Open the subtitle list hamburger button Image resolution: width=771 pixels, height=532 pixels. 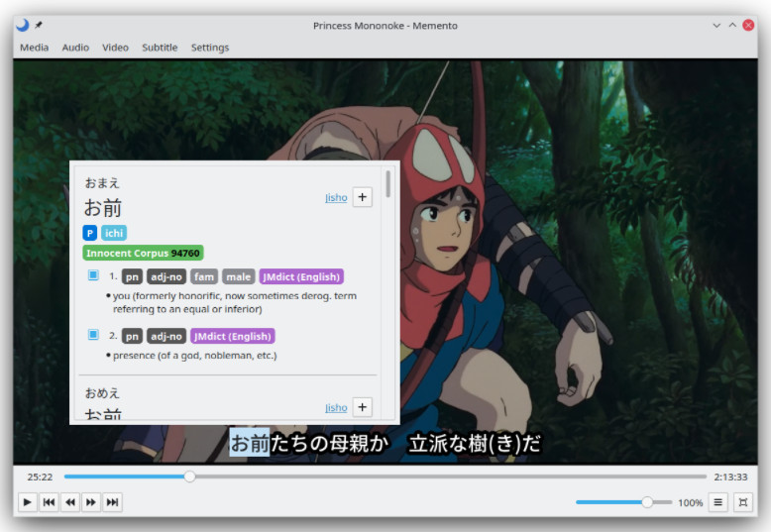tap(717, 502)
